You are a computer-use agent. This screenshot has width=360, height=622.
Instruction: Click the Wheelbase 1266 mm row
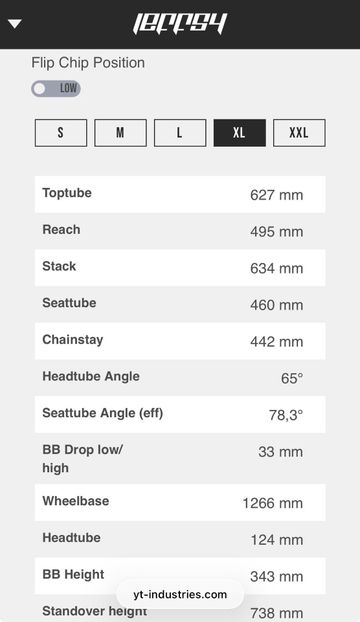pyautogui.click(x=180, y=503)
